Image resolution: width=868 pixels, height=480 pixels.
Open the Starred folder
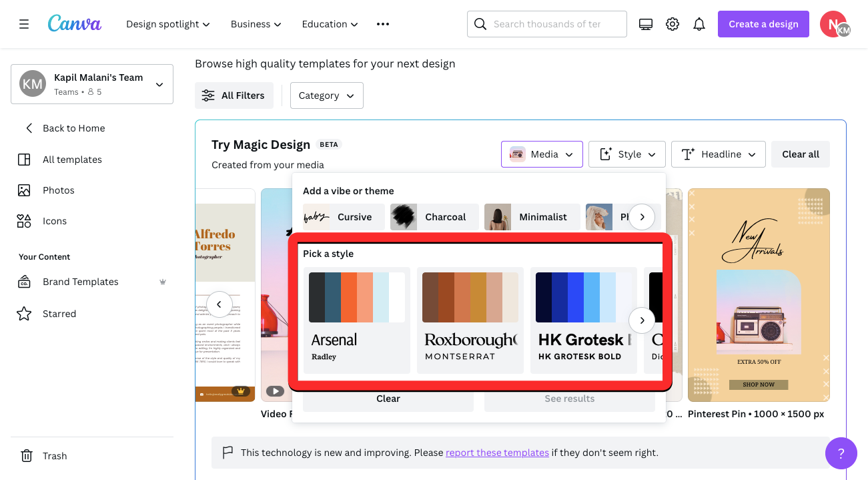[59, 314]
